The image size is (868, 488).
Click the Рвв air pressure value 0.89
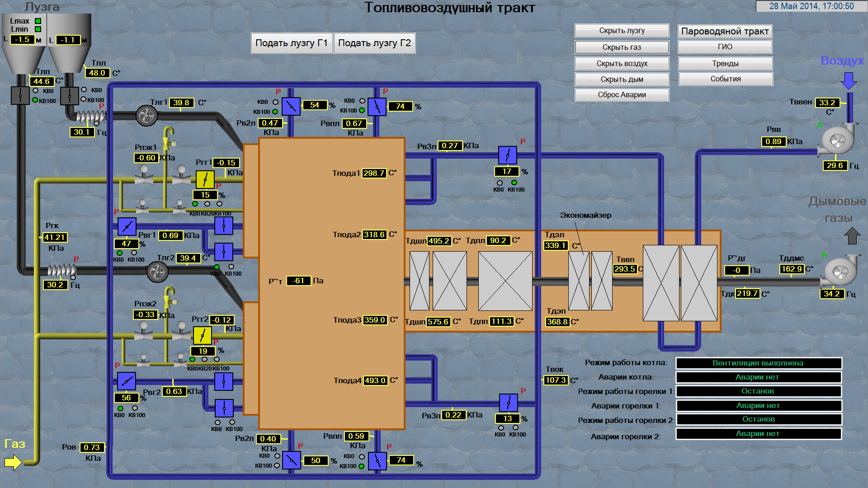(774, 141)
